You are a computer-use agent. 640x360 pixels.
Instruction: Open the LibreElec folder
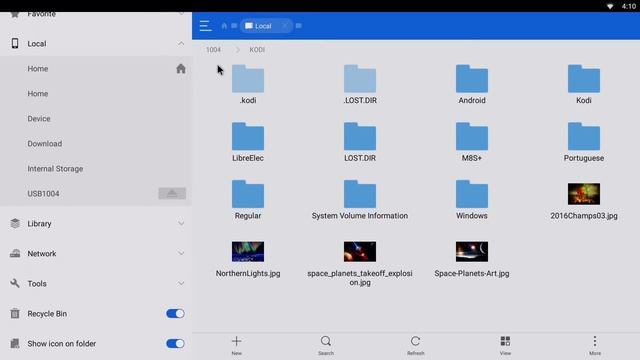tap(248, 142)
